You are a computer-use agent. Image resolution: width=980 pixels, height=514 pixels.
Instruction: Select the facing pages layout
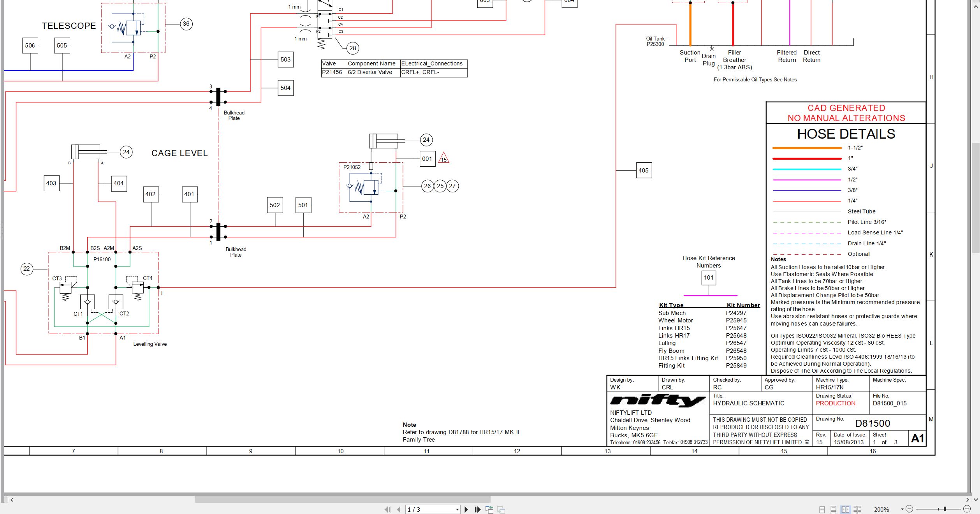[845, 509]
